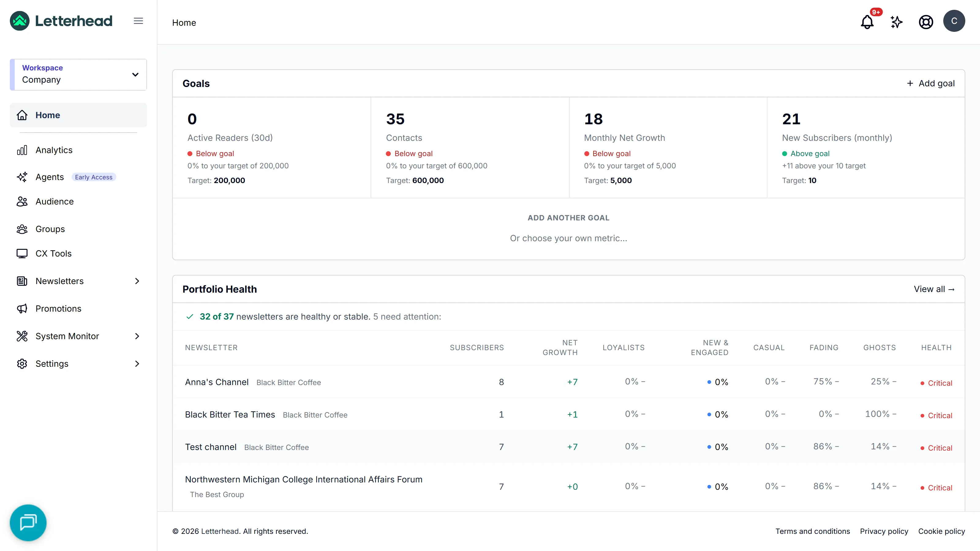
Task: Click Critical status for Test channel
Action: point(936,448)
